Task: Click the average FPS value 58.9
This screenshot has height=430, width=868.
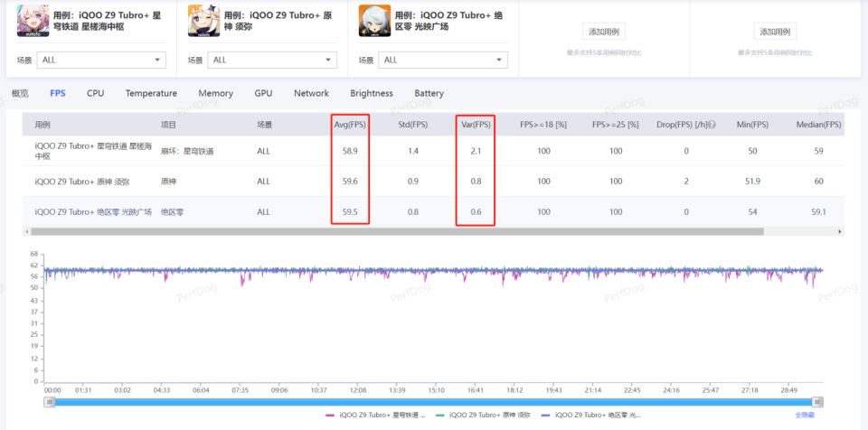Action: tap(350, 151)
